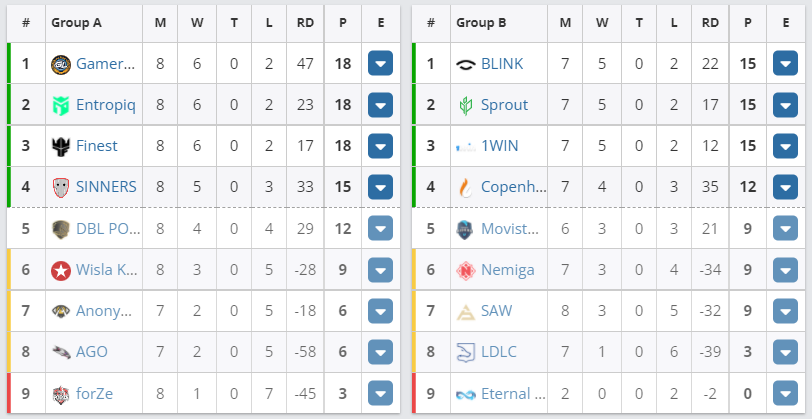Click the BLINK team logo
The height and width of the screenshot is (419, 812).
[x=465, y=64]
